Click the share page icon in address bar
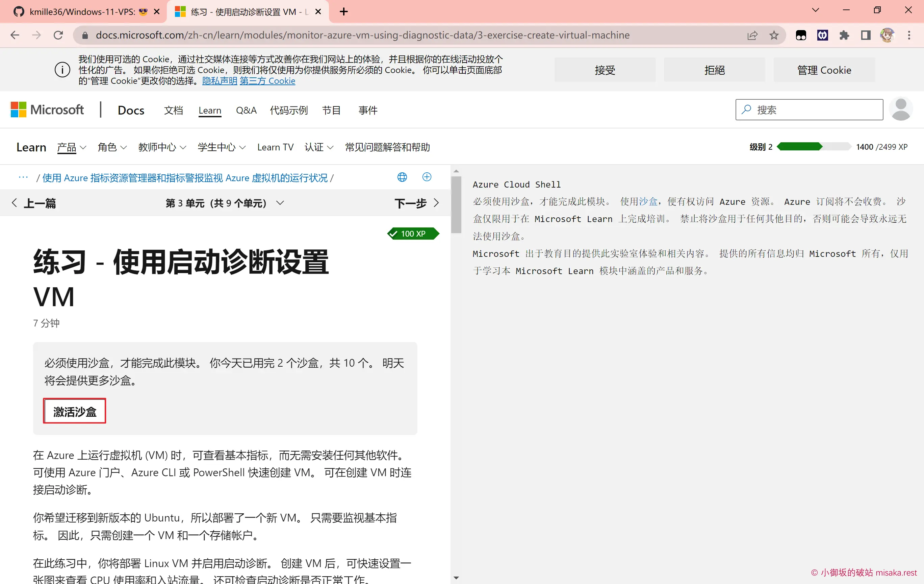 752,35
